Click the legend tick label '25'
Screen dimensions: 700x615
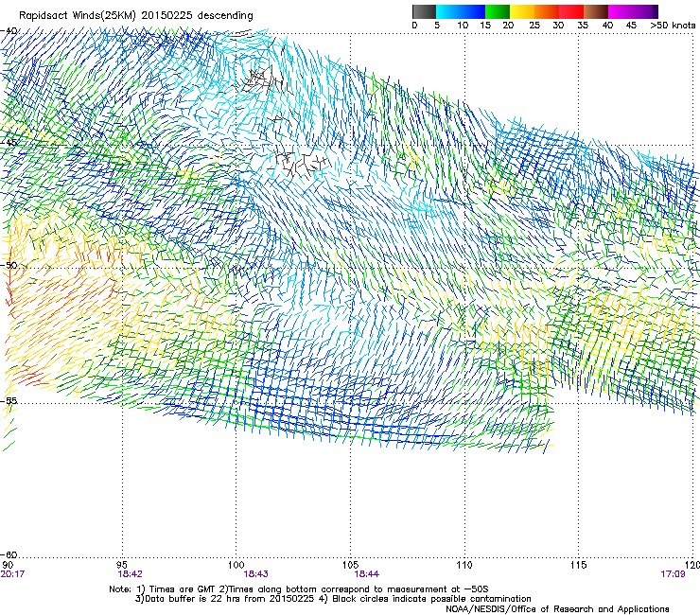[x=534, y=26]
